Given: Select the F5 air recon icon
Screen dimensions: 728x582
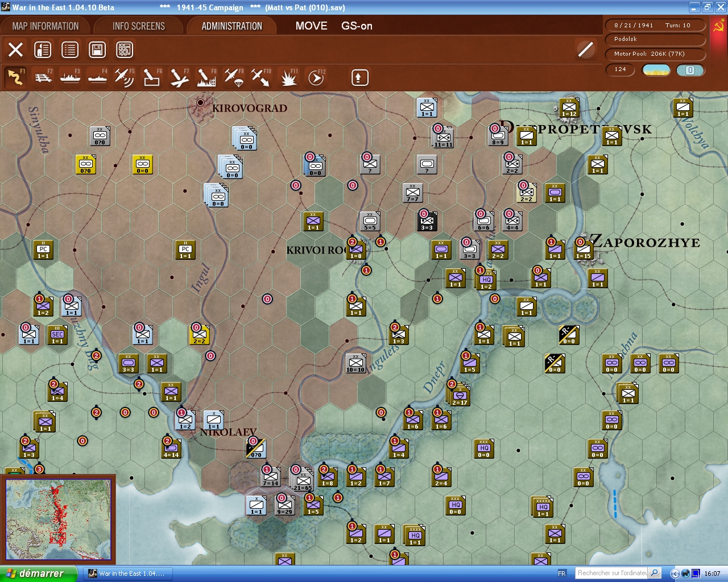Looking at the screenshot, I should coord(125,77).
